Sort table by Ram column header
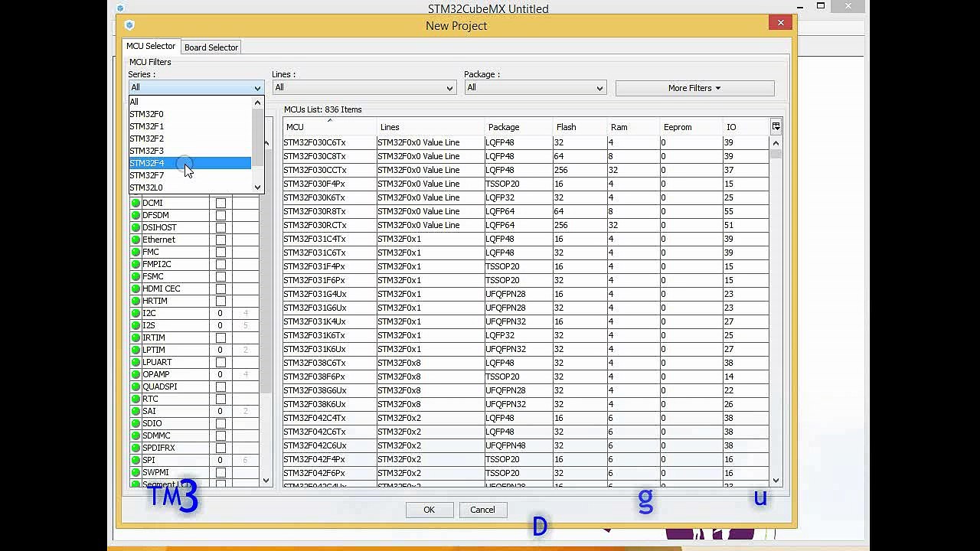980x551 pixels. coord(633,127)
